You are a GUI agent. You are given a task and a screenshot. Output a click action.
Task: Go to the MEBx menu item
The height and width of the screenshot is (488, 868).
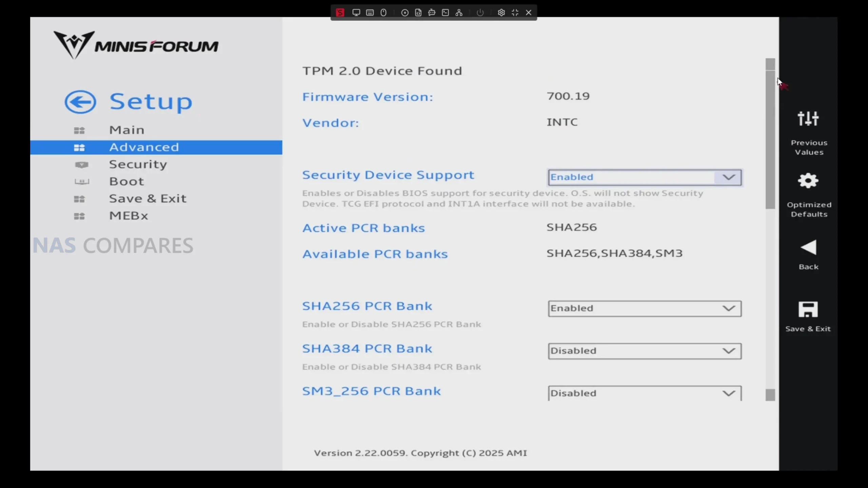click(x=129, y=216)
